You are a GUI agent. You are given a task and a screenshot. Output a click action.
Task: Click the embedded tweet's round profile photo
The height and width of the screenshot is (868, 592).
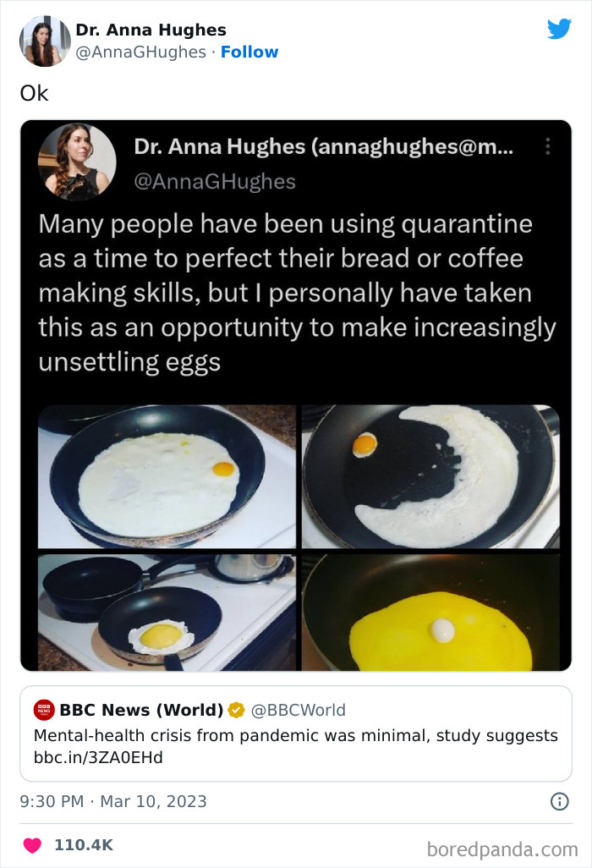(x=77, y=162)
